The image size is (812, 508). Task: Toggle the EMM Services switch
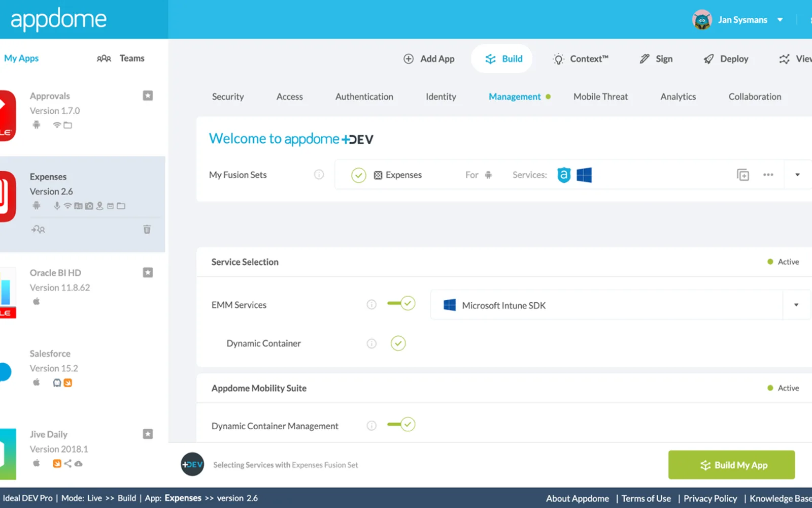coord(401,304)
